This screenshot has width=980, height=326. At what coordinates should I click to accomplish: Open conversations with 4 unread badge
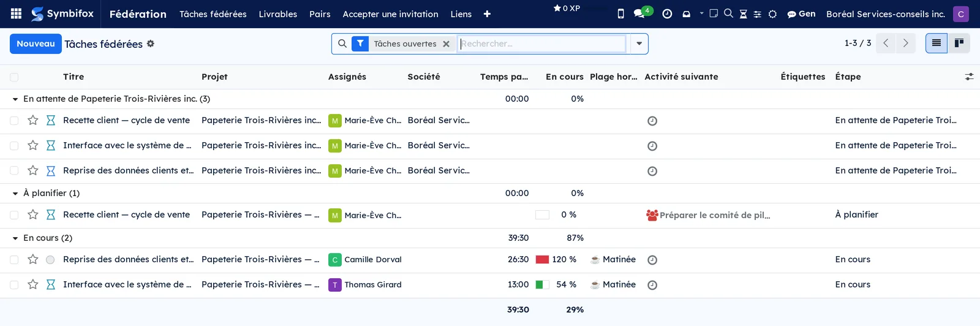tap(643, 13)
